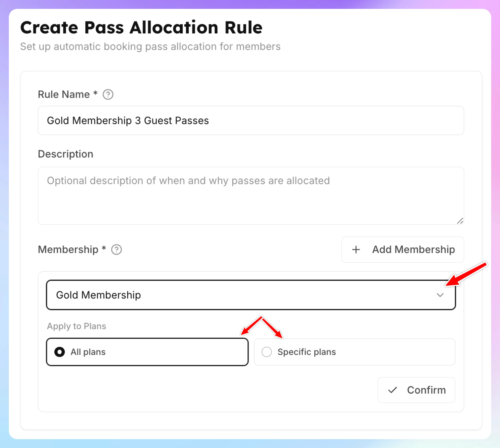Click the Rule Name help icon
Screen dimensions: 500x448
[x=108, y=94]
